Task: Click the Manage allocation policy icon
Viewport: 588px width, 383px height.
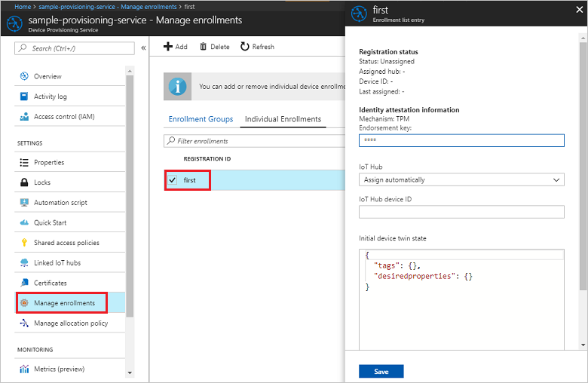Action: [24, 323]
